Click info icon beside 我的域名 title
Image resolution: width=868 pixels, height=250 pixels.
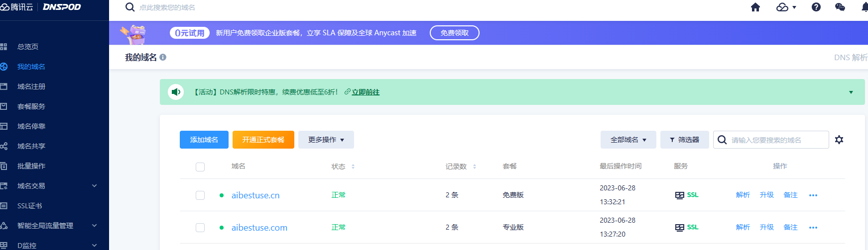(163, 57)
